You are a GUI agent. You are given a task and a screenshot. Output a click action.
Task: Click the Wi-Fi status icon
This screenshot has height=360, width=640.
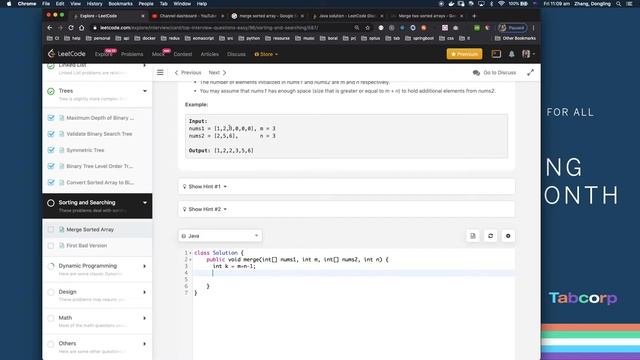[501, 4]
